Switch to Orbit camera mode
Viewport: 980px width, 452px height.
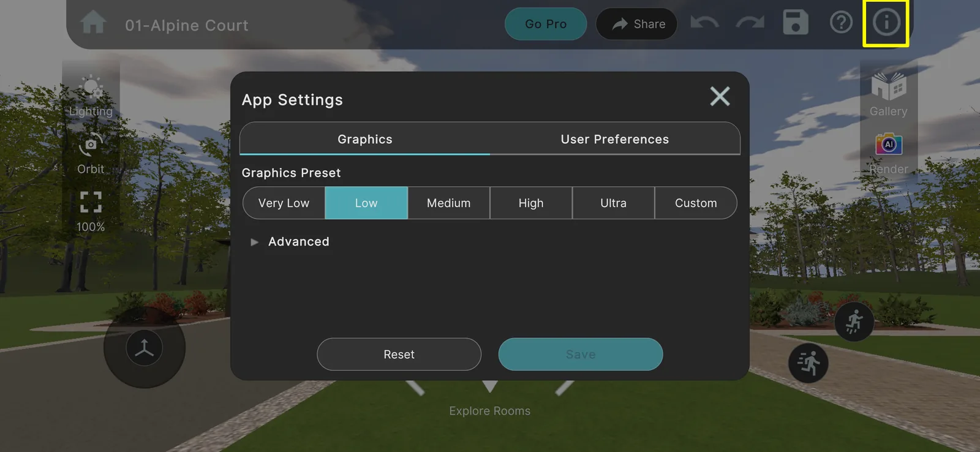click(x=91, y=154)
